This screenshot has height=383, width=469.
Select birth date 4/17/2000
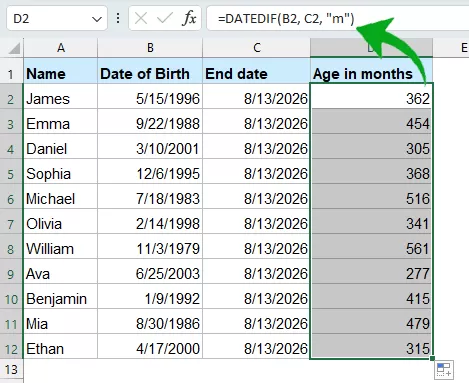coord(150,346)
